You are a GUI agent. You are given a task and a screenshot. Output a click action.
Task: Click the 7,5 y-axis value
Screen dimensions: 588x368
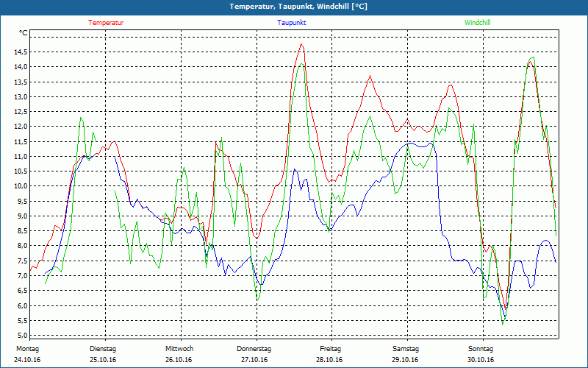click(22, 261)
